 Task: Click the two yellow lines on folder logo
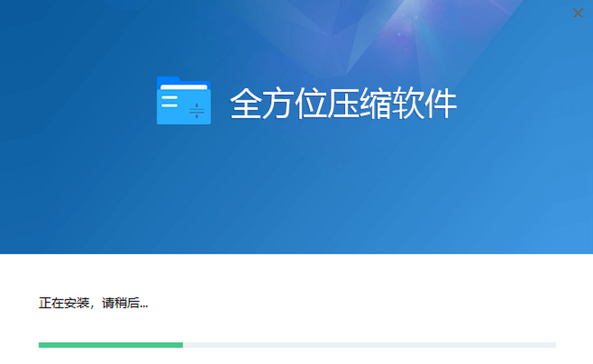pos(169,102)
